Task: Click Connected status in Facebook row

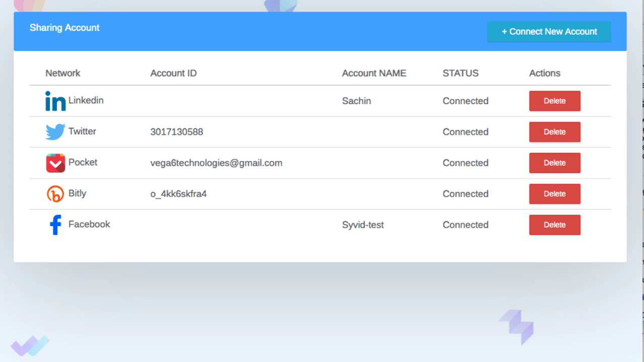Action: click(x=465, y=225)
